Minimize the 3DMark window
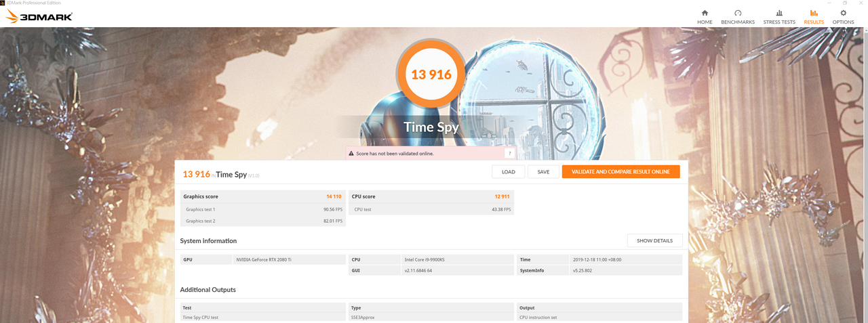 [828, 3]
